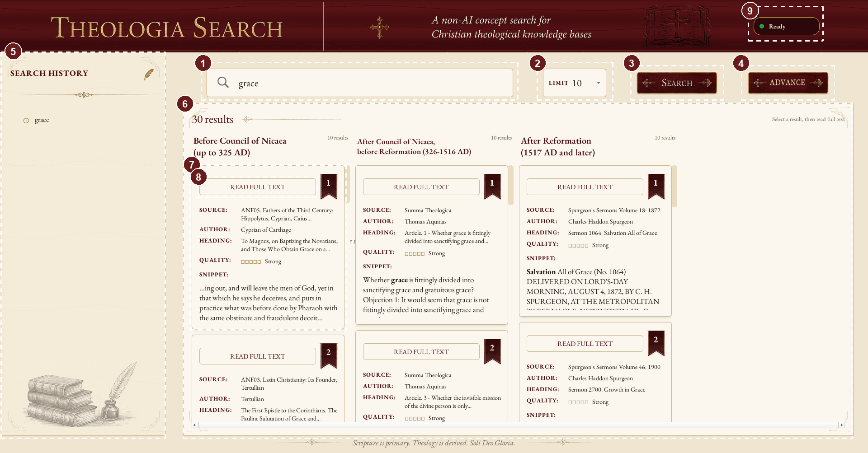
Task: Click the quill clear-history icon
Action: click(x=149, y=75)
